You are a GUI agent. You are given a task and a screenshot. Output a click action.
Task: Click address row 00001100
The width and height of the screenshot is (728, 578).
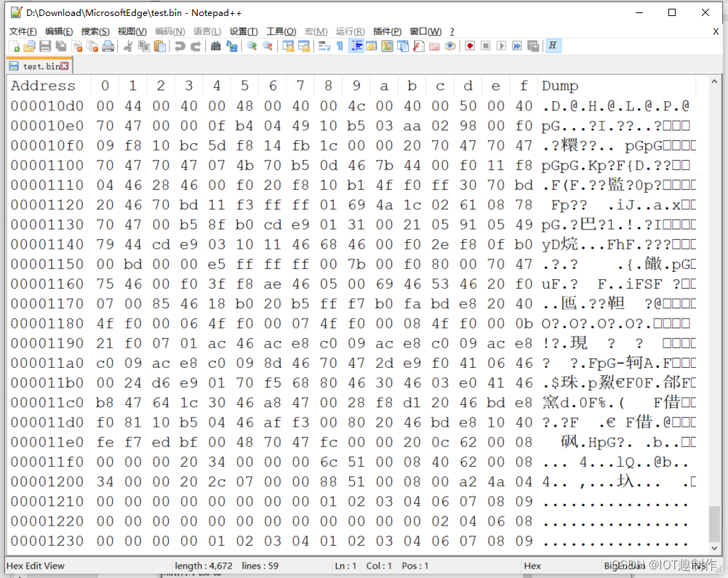pos(47,165)
